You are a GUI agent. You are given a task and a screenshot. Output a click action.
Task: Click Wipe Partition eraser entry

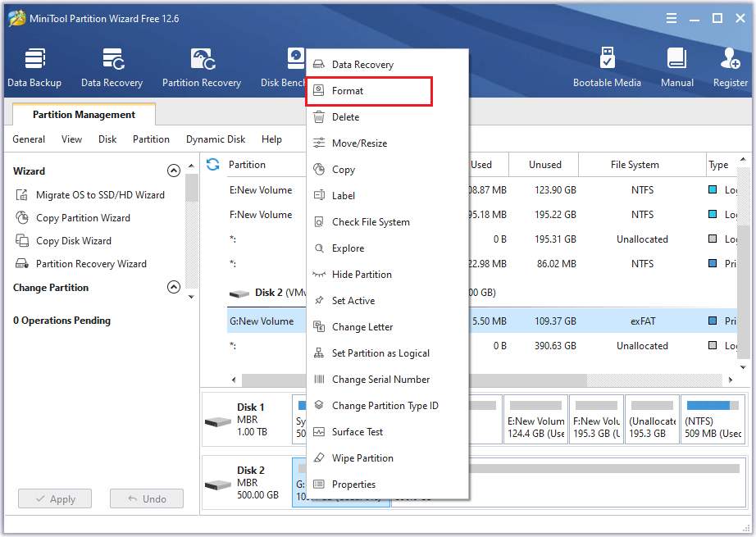click(387, 458)
